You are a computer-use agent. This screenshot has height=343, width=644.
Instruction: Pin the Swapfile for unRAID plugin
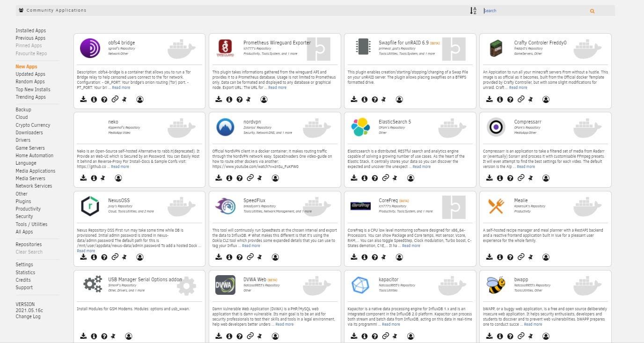pos(385,100)
